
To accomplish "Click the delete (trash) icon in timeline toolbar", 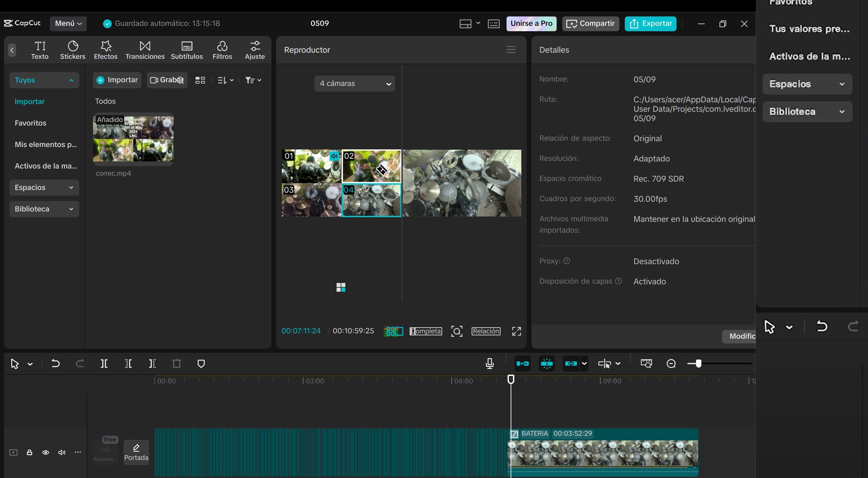I will [x=177, y=364].
